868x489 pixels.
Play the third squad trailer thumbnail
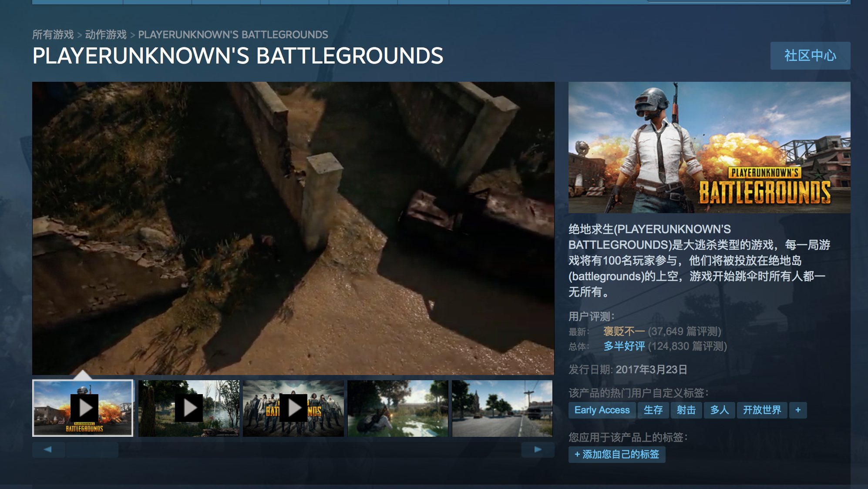tap(293, 408)
